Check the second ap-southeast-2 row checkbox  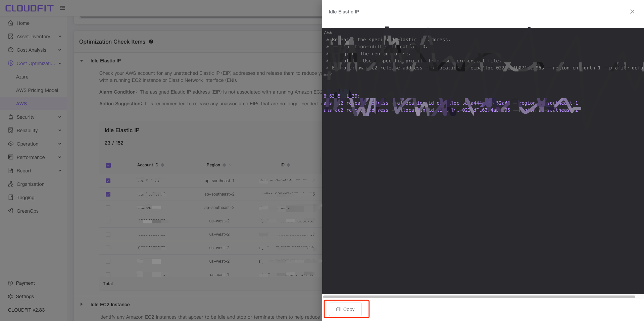click(108, 208)
